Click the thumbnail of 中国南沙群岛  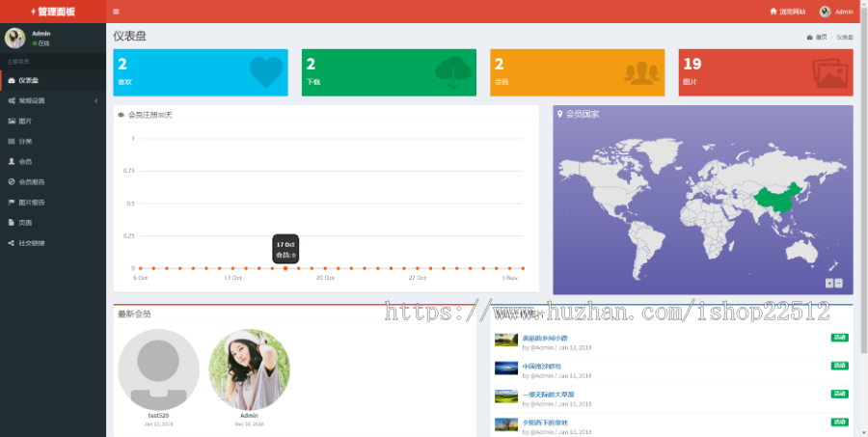click(506, 369)
